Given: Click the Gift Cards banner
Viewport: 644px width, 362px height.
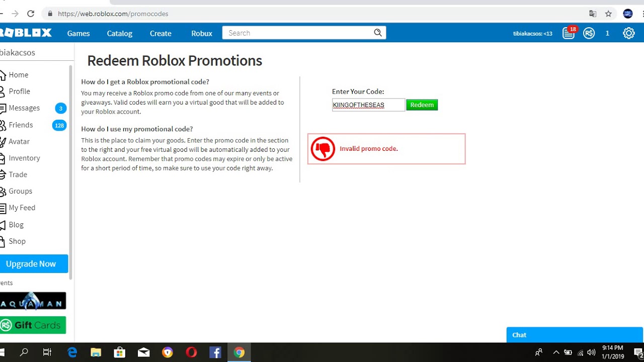Looking at the screenshot, I should pyautogui.click(x=33, y=325).
